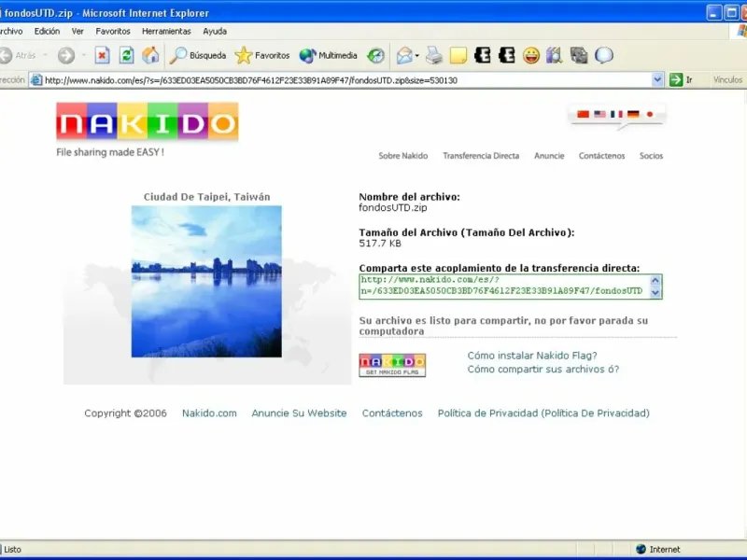Click the fondosUTD.zip file name text
This screenshot has height=560, width=747.
click(393, 207)
